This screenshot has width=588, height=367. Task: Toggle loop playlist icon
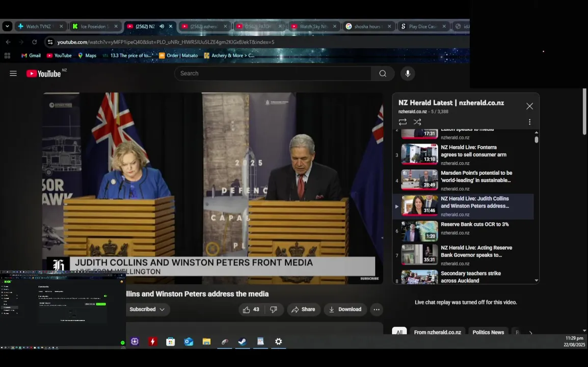tap(403, 122)
